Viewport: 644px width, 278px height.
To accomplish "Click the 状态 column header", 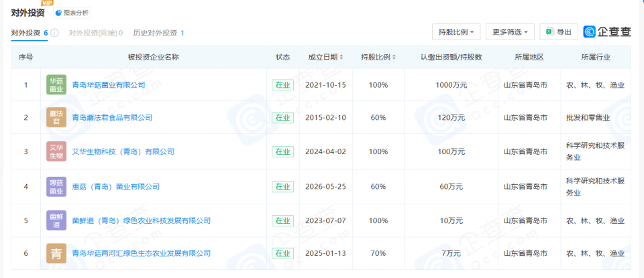I will coord(282,58).
